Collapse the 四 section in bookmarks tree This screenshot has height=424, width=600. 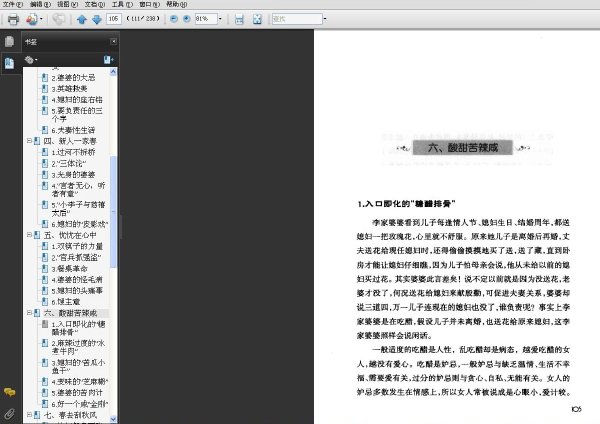pyautogui.click(x=29, y=141)
